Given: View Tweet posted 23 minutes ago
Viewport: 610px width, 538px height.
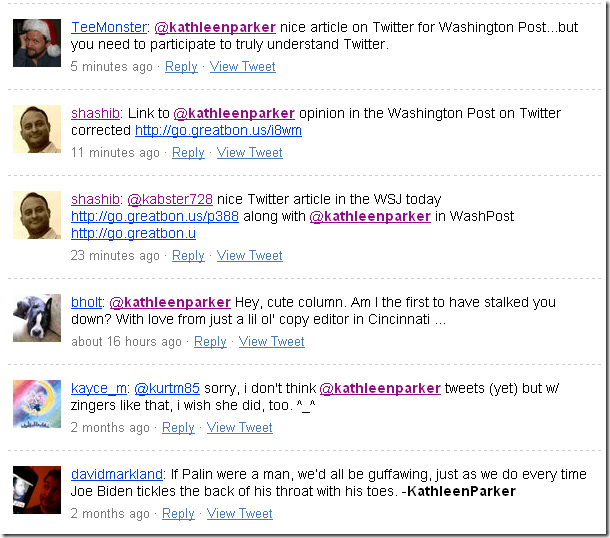Looking at the screenshot, I should point(250,256).
